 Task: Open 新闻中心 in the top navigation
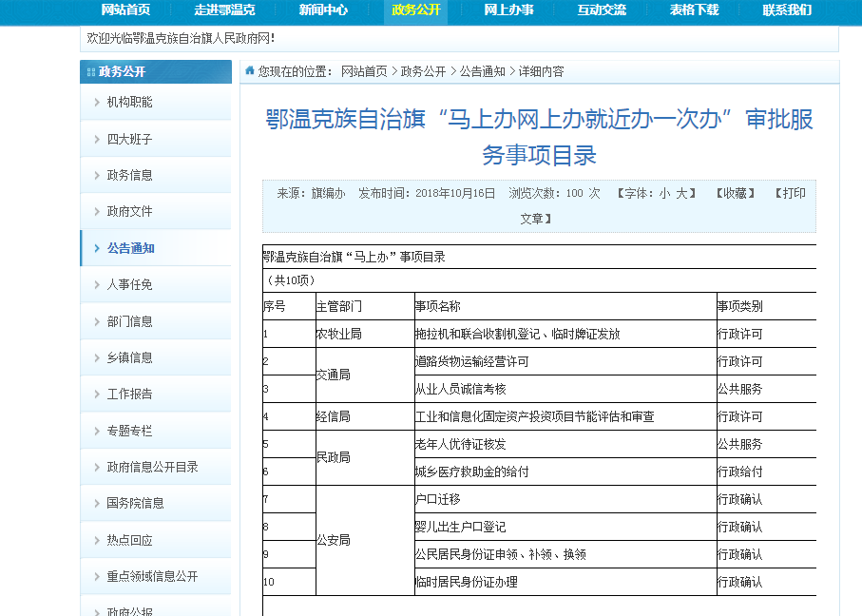tap(323, 10)
